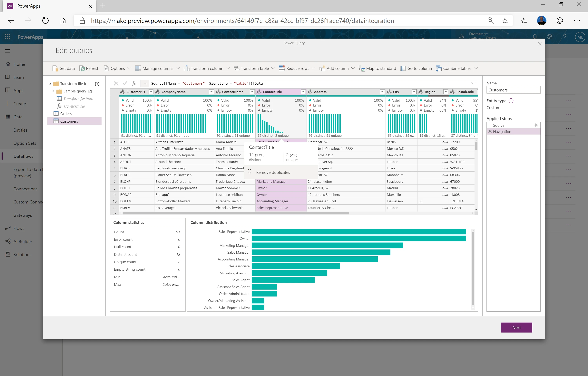Open the ContactTitle column filter dropdown

(x=303, y=92)
